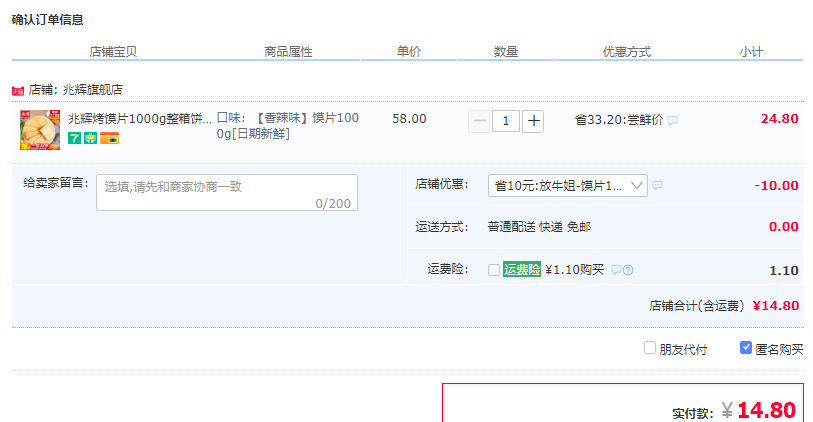
Task: Click the comment bubble beside 店铺优惠 dropdown
Action: [x=657, y=185]
